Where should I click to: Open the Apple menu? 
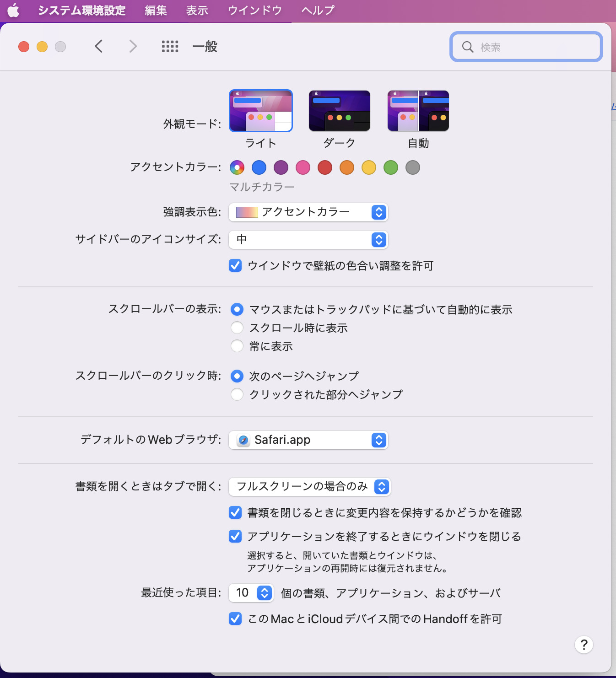(x=13, y=10)
